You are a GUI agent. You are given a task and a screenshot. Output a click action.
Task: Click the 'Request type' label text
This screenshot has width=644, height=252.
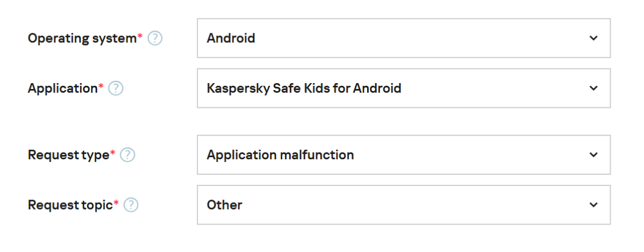68,155
